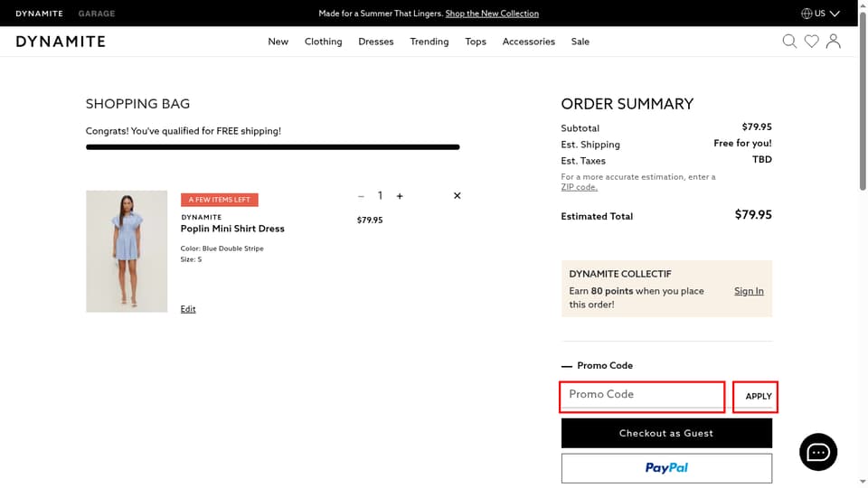Click the A FEW ITEMS LEFT badge
The image size is (868, 488).
tap(219, 200)
